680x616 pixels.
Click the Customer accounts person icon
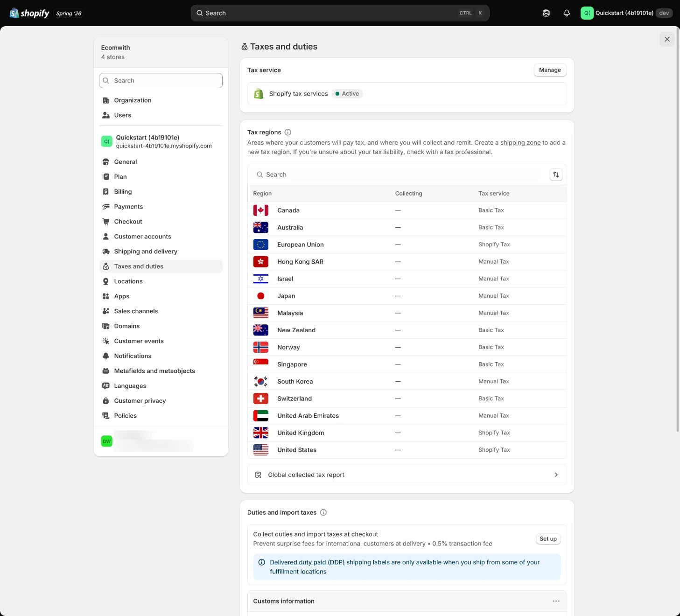(x=106, y=237)
